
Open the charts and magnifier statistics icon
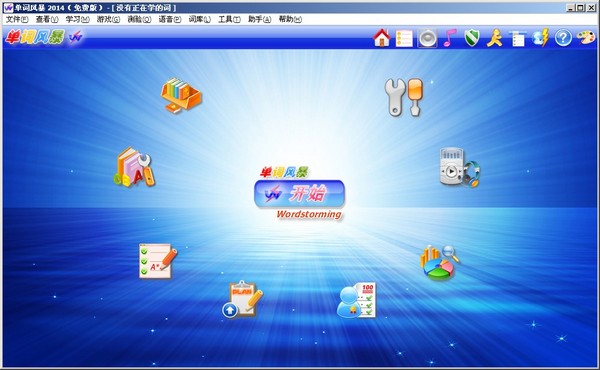click(440, 263)
